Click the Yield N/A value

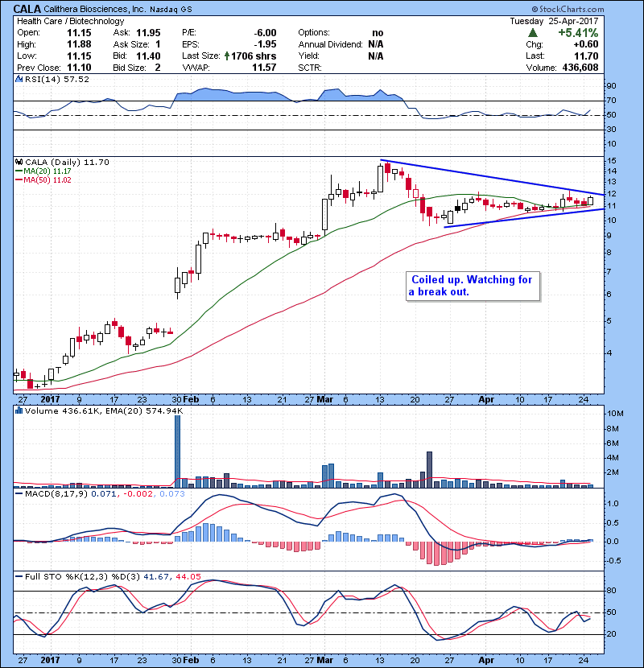click(375, 56)
